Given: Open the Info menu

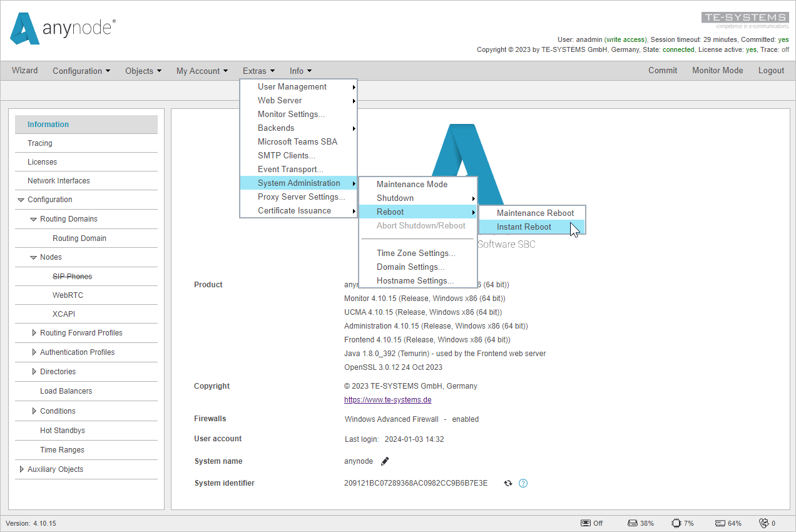Looking at the screenshot, I should tap(300, 71).
